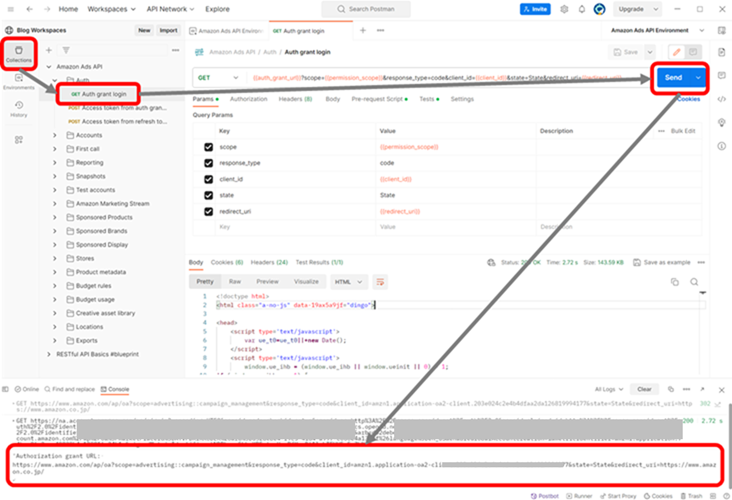The height and width of the screenshot is (500, 732).
Task: Open the notifications bell icon
Action: (x=582, y=9)
